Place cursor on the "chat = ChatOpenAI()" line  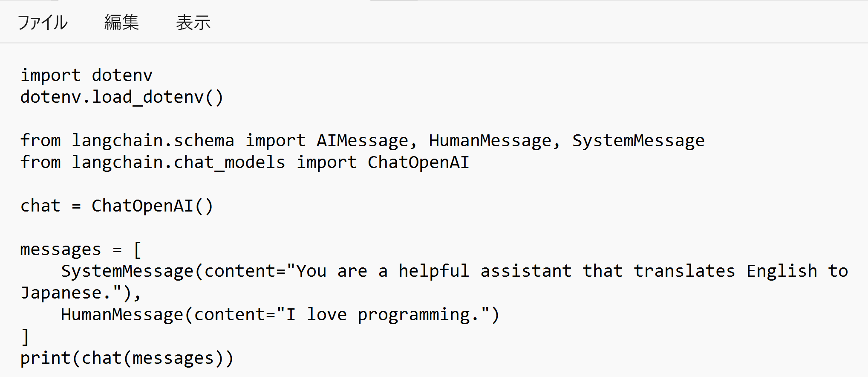coord(116,206)
